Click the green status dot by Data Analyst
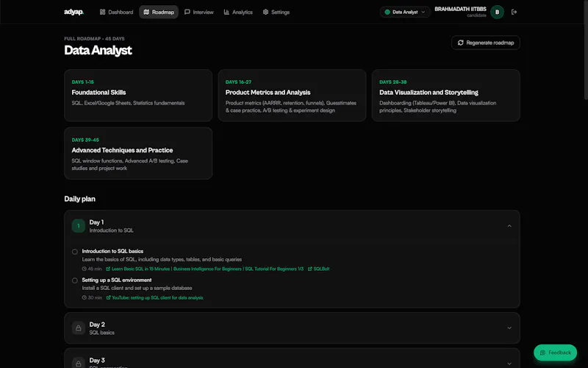Viewport: 588px width, 368px height. [387, 12]
